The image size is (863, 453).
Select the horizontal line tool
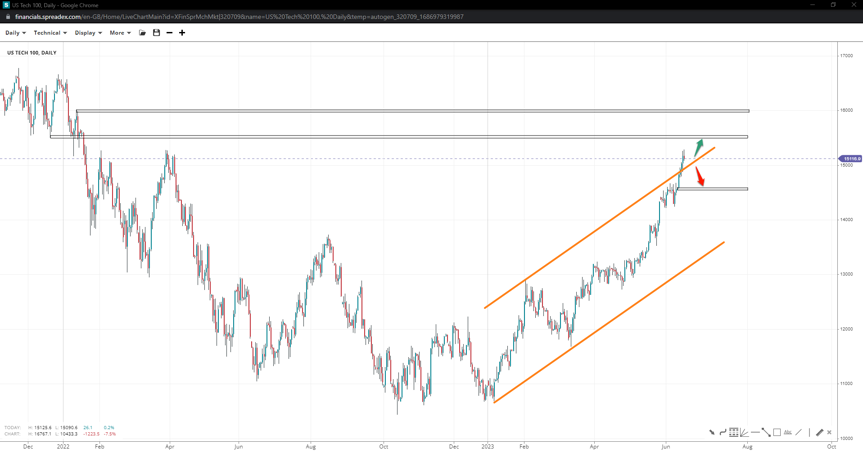click(x=755, y=432)
